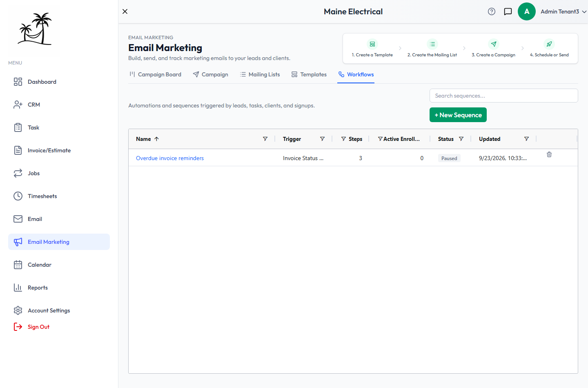Go to Dashboard in the sidebar
The width and height of the screenshot is (588, 388).
coord(59,82)
